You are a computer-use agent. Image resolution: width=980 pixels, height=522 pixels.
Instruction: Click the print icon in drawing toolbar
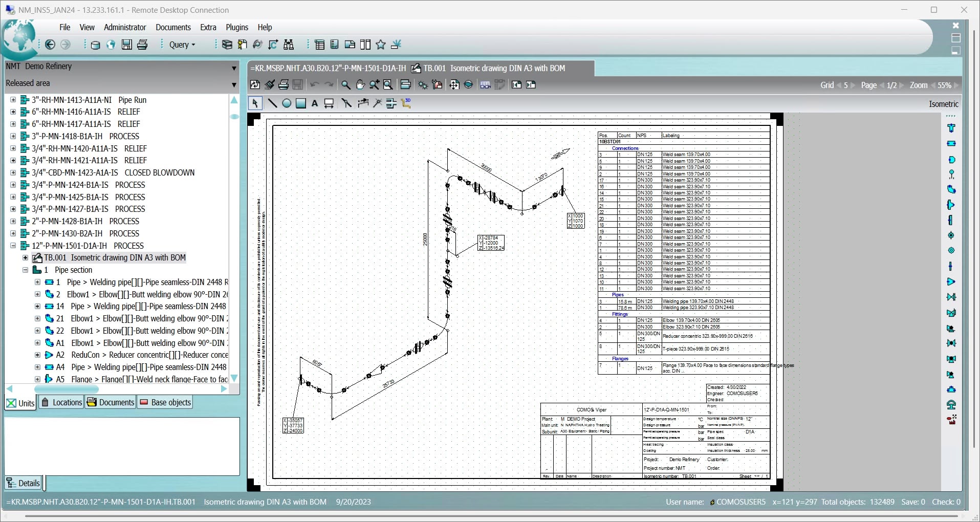[284, 85]
